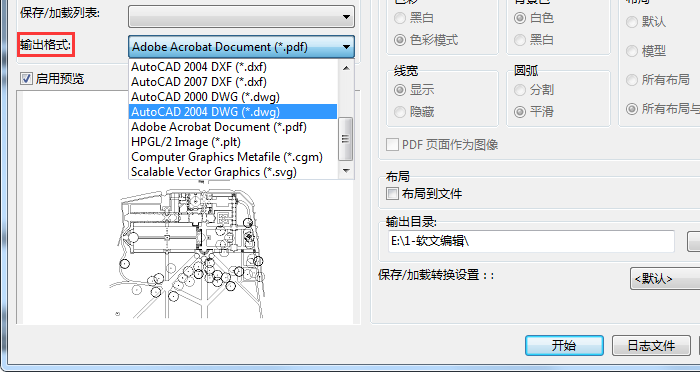Select 隐藏 under 线宽

400,112
